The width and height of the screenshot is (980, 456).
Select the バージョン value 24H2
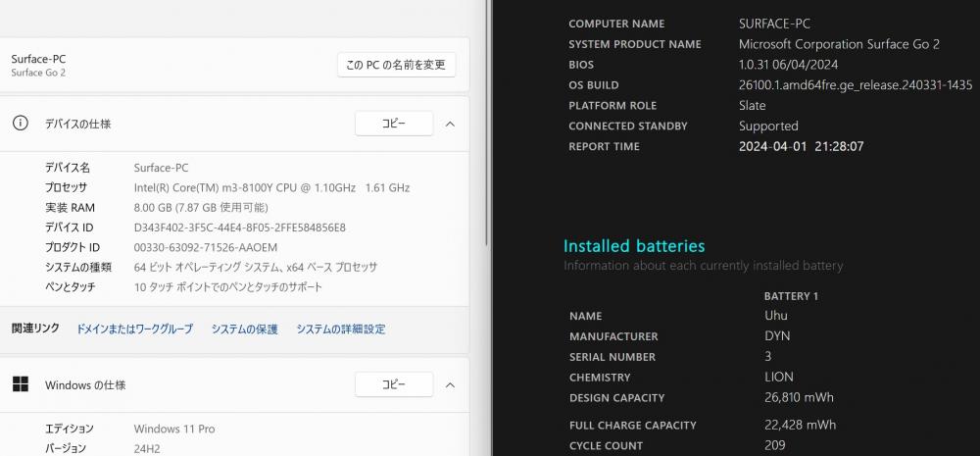(x=147, y=449)
